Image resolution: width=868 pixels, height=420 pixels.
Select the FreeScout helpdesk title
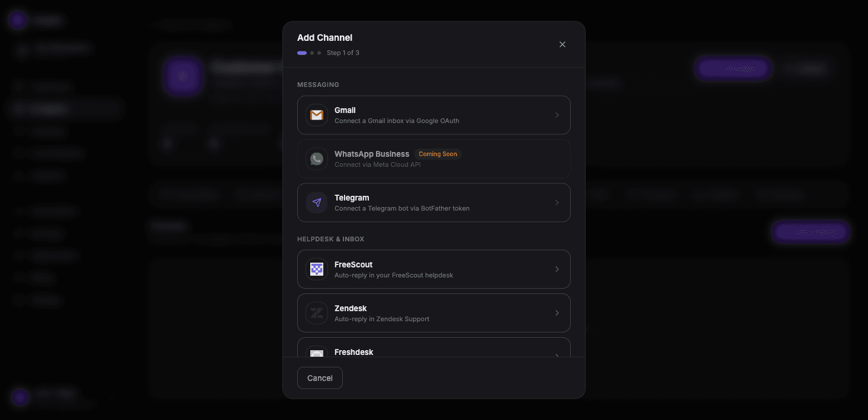pyautogui.click(x=353, y=264)
